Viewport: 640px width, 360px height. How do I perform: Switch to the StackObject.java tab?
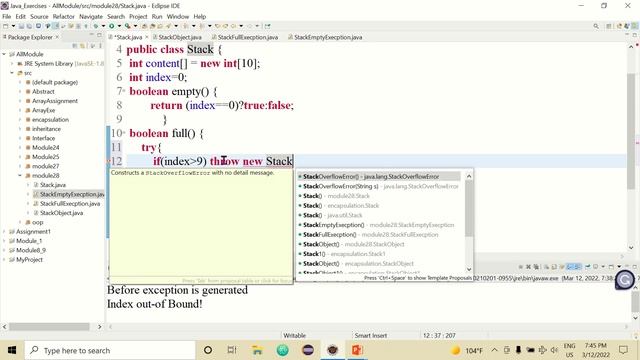coord(177,37)
